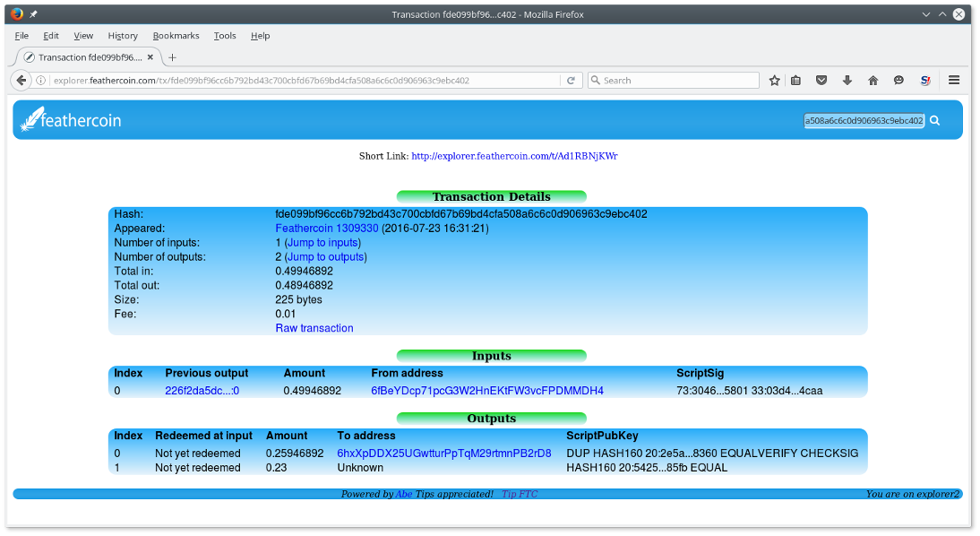
Task: Click output amount 0.23
Action: 276,468
